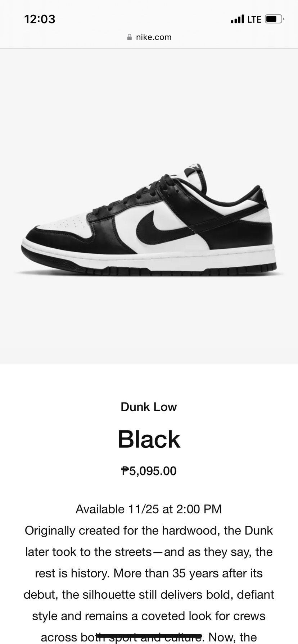Tap the battery icon in status bar
The image size is (298, 644).
point(274,19)
